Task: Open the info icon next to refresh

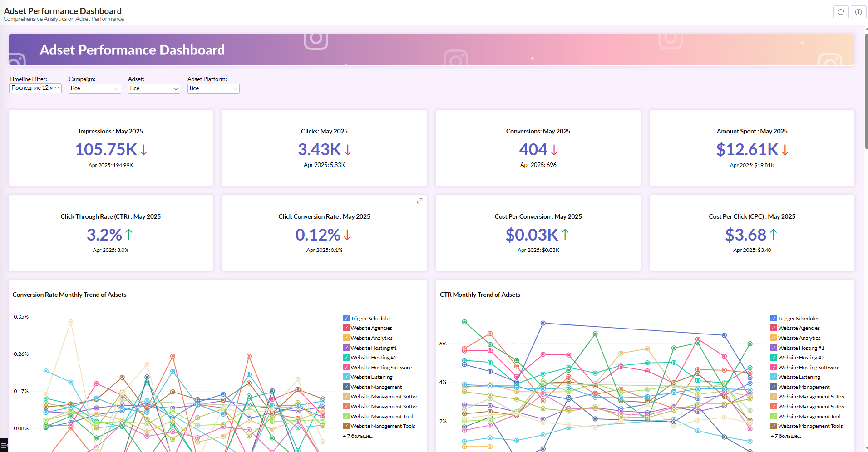Action: pos(858,12)
